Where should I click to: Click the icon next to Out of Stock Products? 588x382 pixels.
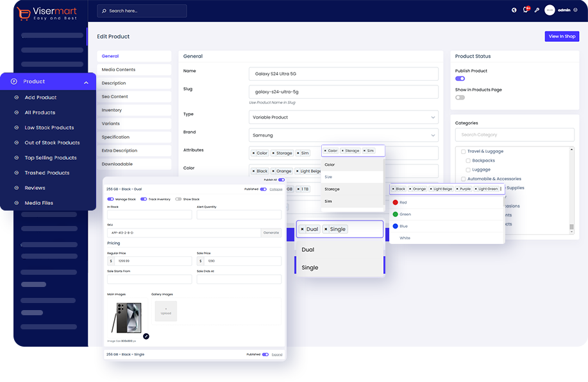[x=17, y=143]
